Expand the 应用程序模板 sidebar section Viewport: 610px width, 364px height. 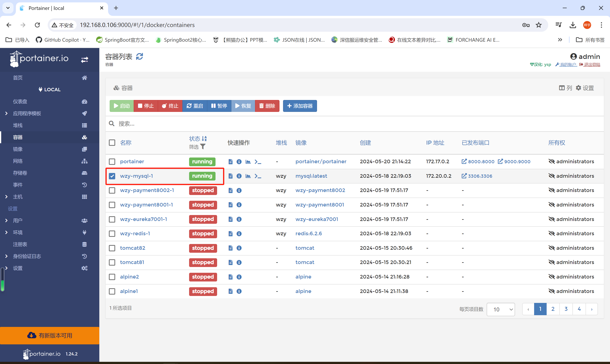6,113
